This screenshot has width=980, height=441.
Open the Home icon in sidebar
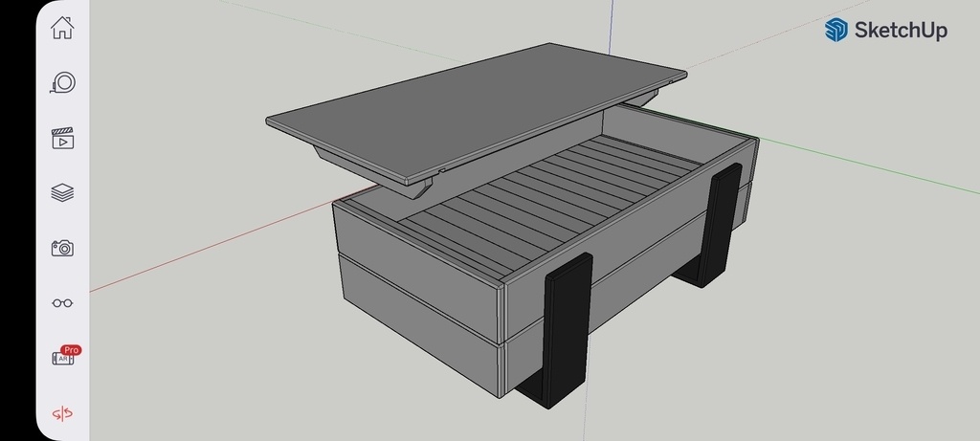point(62,28)
